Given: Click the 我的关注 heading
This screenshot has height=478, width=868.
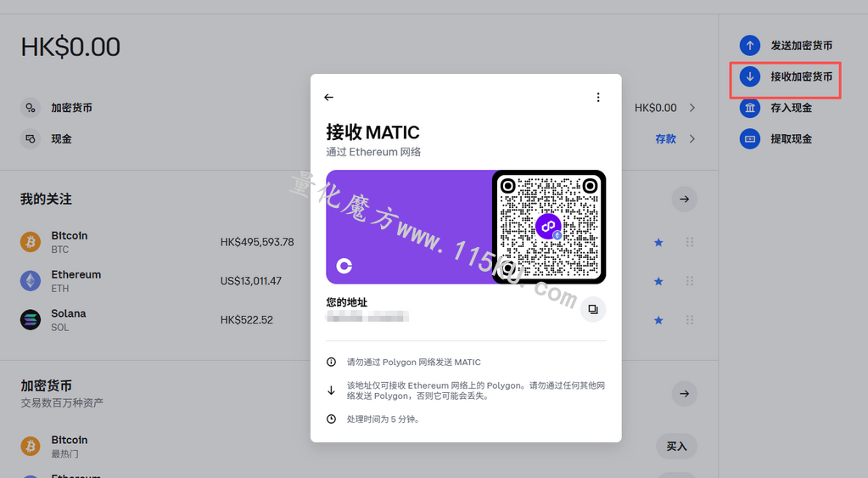Looking at the screenshot, I should coord(46,199).
